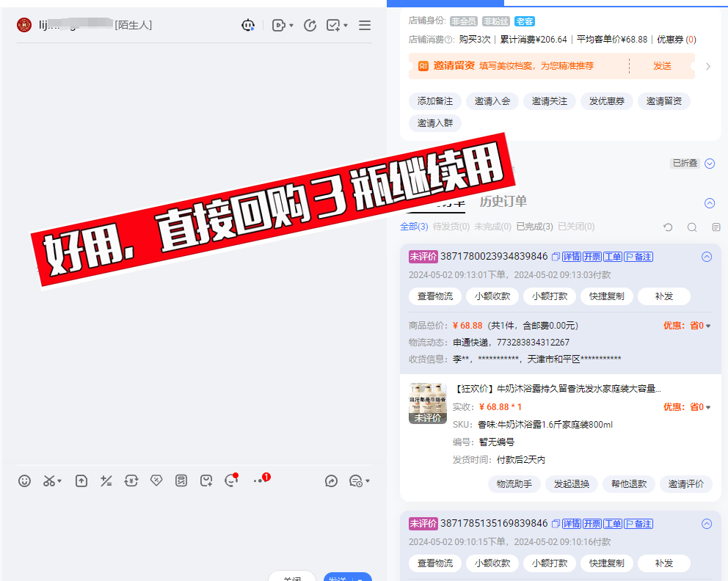This screenshot has width=728, height=581.
Task: Click the 物流助手 button
Action: [514, 484]
